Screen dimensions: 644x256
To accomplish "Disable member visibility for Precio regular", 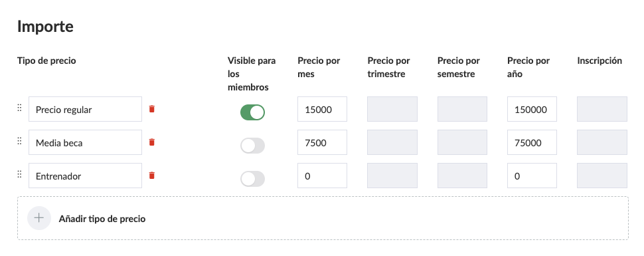I will click(x=252, y=112).
